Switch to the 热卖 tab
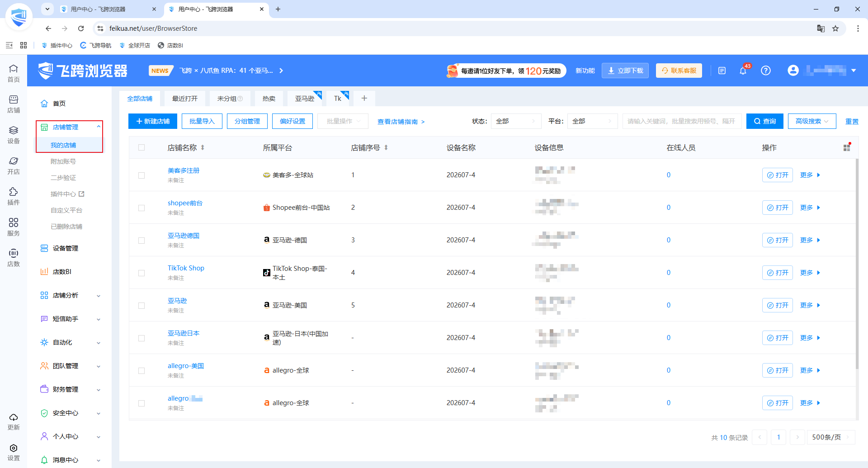 coord(269,99)
